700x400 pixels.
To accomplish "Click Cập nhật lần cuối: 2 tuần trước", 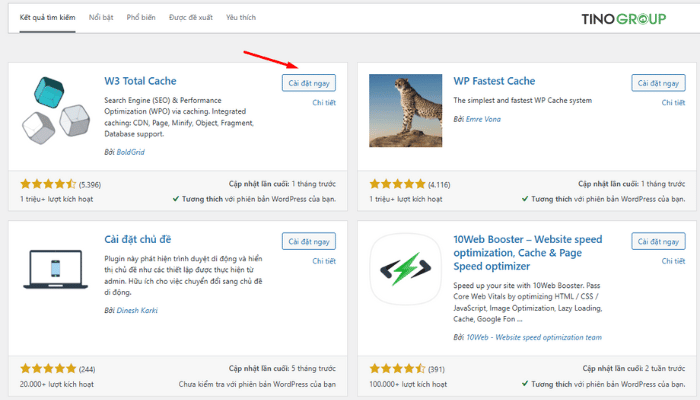I will point(634,369).
